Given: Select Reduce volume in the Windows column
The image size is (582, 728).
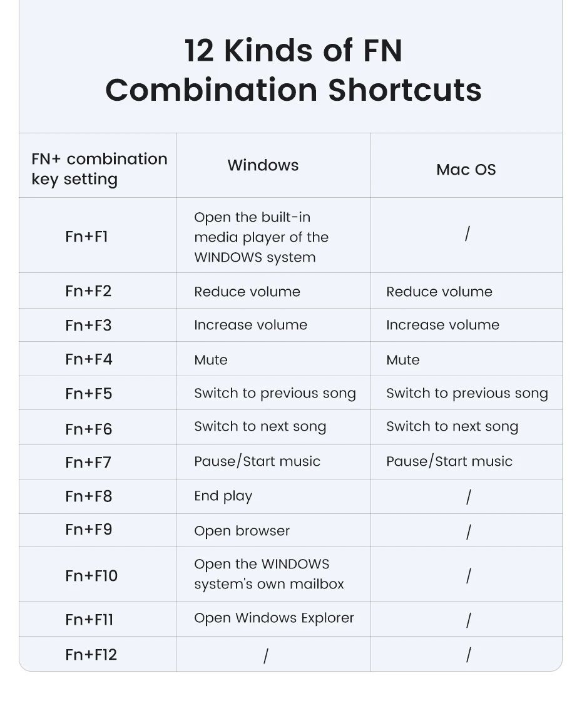Looking at the screenshot, I should (x=247, y=292).
